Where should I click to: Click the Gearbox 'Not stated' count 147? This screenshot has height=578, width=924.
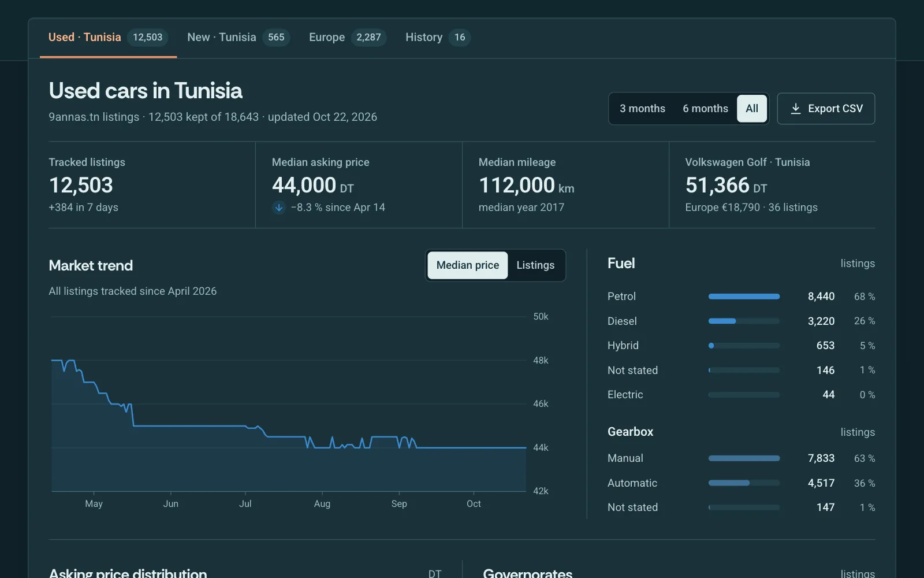tap(825, 507)
